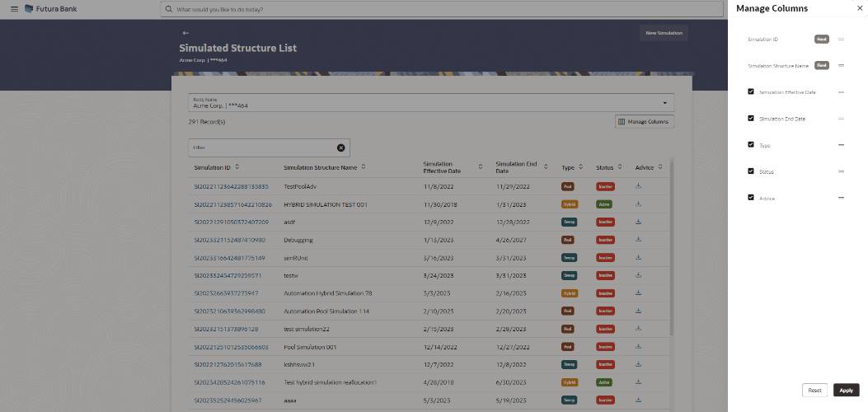Uncheck Simulation End Date column checkbox
868x412 pixels.
pyautogui.click(x=751, y=118)
